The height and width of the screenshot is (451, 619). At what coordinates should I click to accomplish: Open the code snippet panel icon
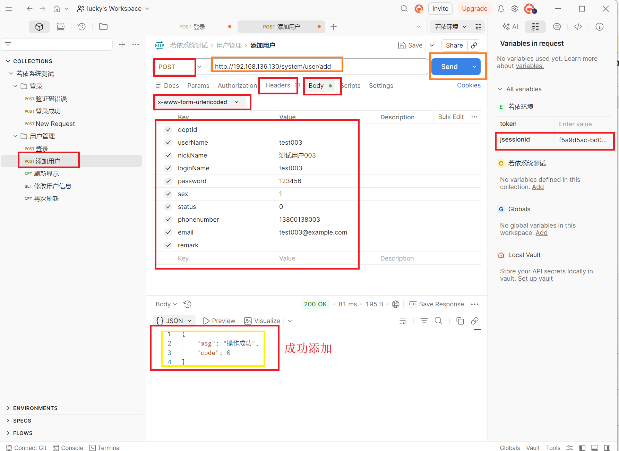(578, 27)
